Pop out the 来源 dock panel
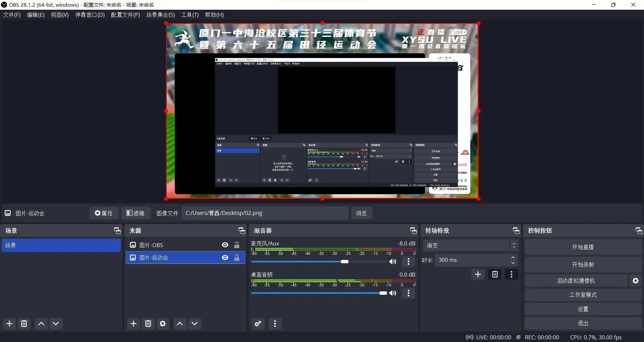This screenshot has height=342, width=644. [x=242, y=231]
